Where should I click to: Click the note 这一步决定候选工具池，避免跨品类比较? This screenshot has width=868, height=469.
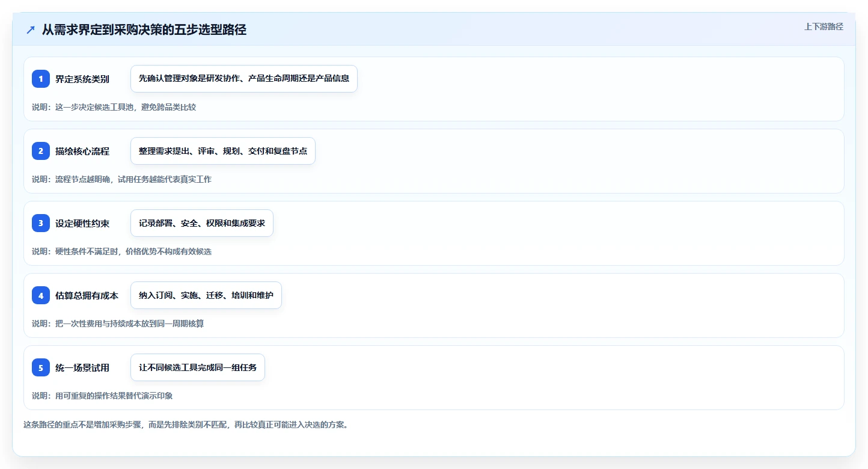pos(114,107)
